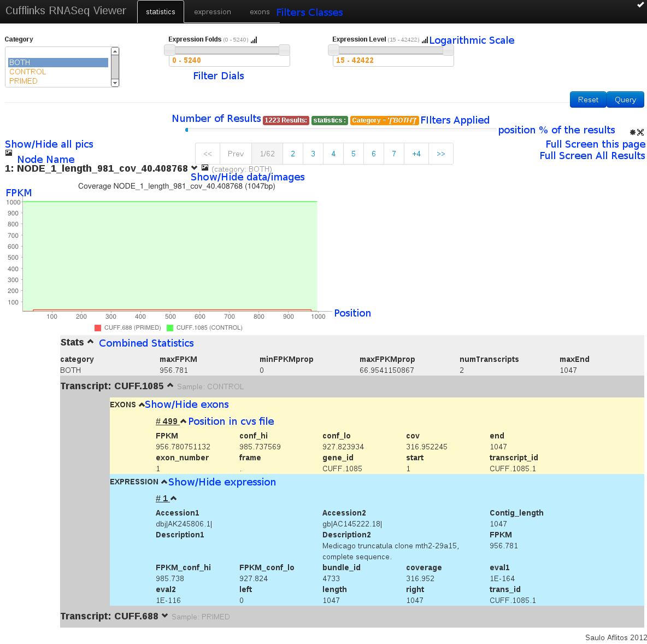Collapse the EXPRESSION section
Viewport: 647px width, 644px height.
coord(164,482)
